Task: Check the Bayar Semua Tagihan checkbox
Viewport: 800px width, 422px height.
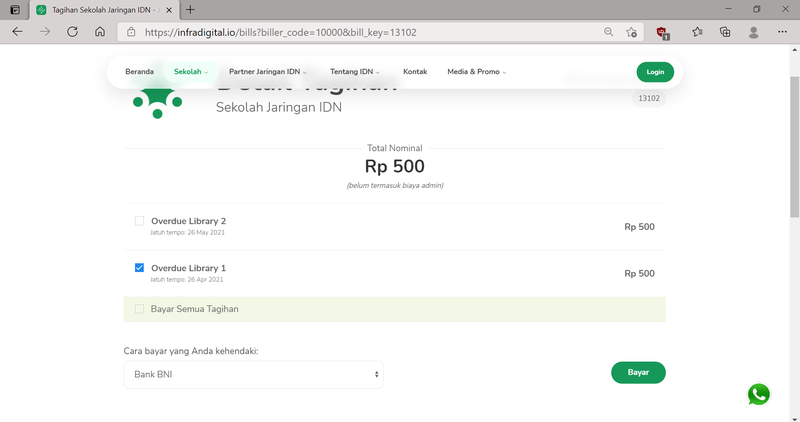Action: 139,309
